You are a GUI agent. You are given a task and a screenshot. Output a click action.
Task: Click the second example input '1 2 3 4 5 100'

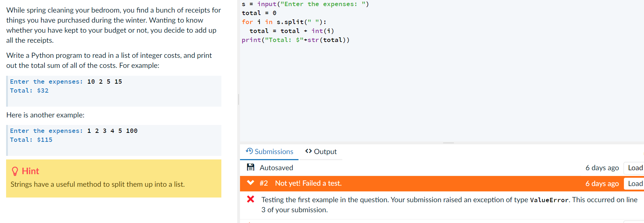(x=112, y=131)
